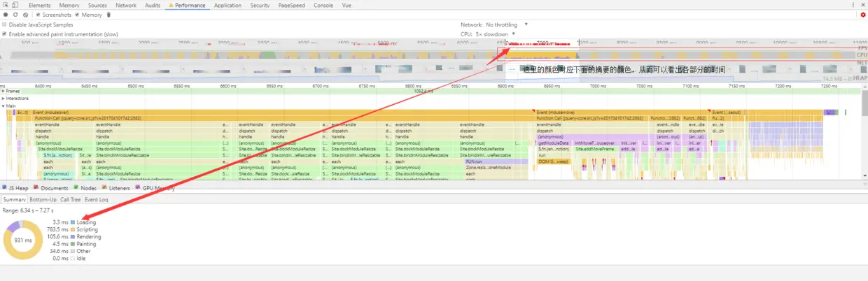Toggle the GPU Memory counter checkbox

click(139, 188)
